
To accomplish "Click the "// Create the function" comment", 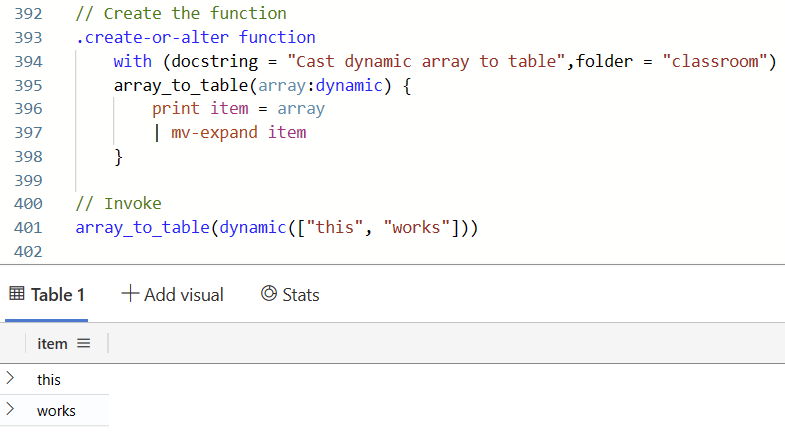I will pyautogui.click(x=180, y=14).
